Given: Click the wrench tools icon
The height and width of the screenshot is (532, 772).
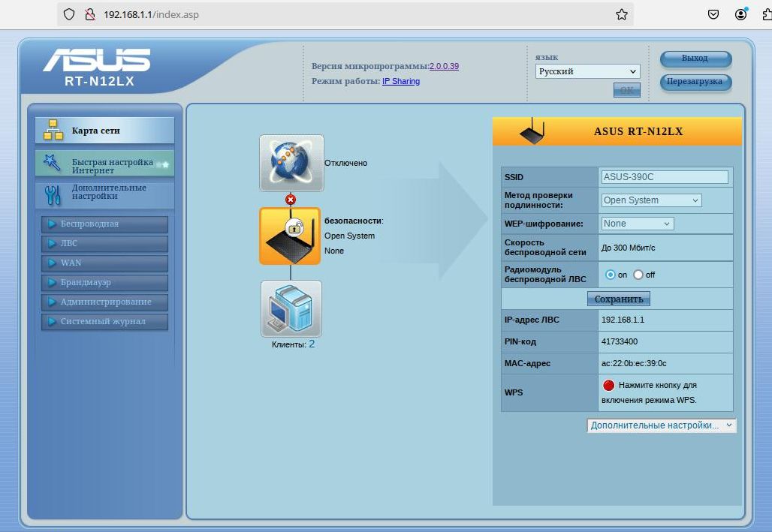Looking at the screenshot, I should pyautogui.click(x=53, y=195).
